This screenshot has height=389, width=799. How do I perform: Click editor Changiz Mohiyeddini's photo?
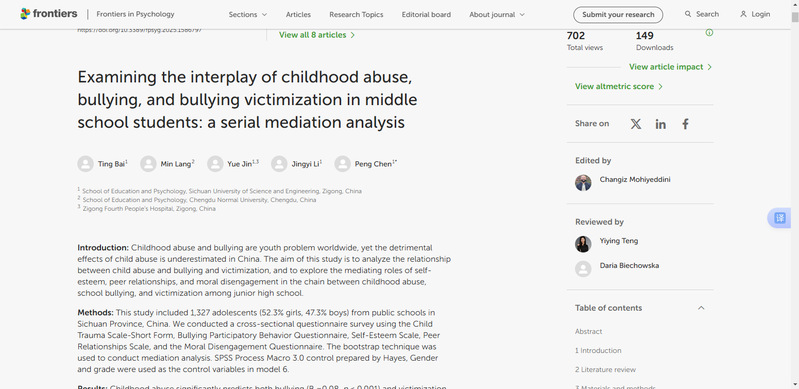(583, 183)
